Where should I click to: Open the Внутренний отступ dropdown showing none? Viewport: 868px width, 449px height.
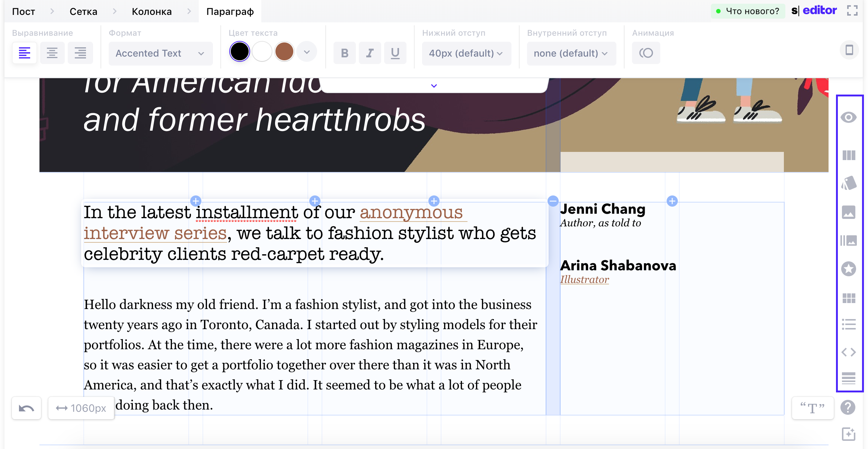pos(571,53)
